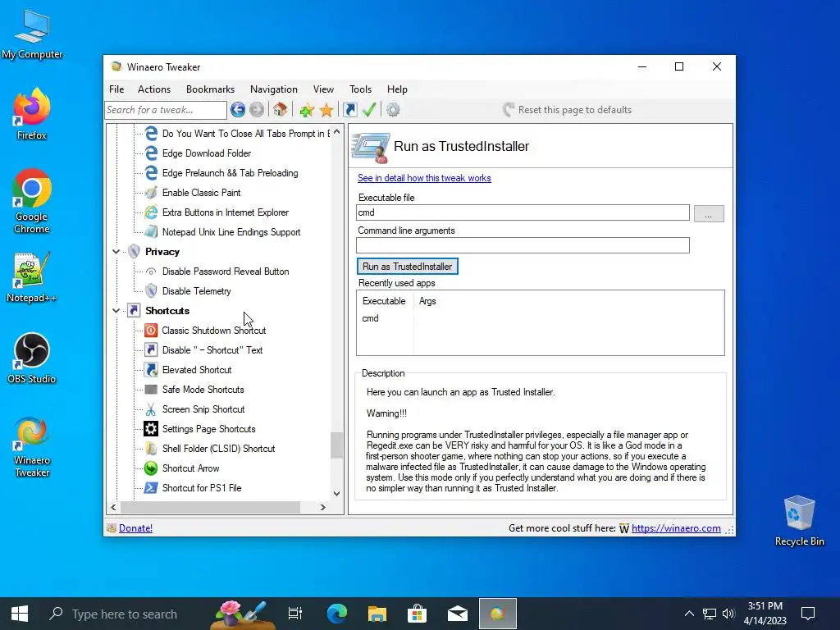840x630 pixels.
Task: Open Google Chrome desktop icon
Action: click(32, 201)
